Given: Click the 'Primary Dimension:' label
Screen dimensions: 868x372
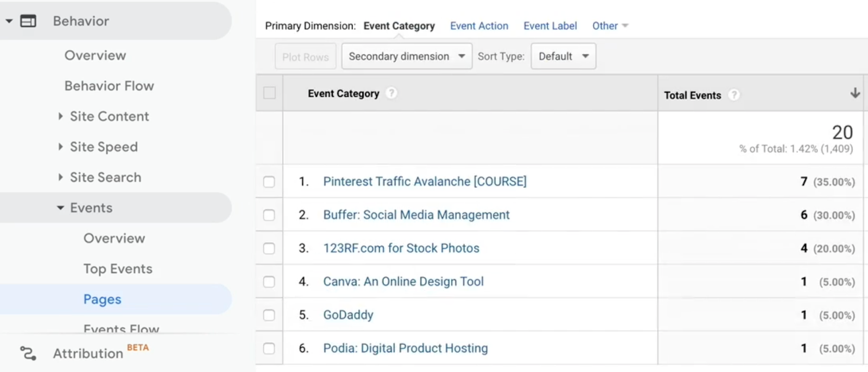Looking at the screenshot, I should pyautogui.click(x=310, y=26).
